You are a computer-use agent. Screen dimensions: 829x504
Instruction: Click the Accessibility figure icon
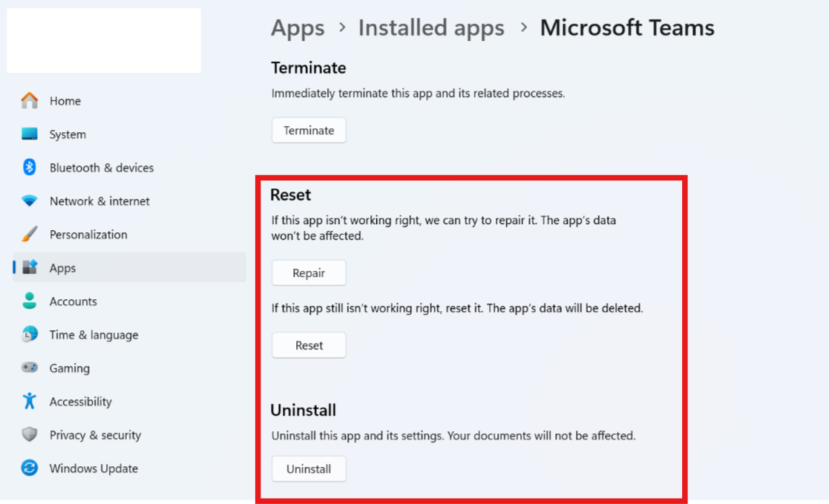click(30, 401)
